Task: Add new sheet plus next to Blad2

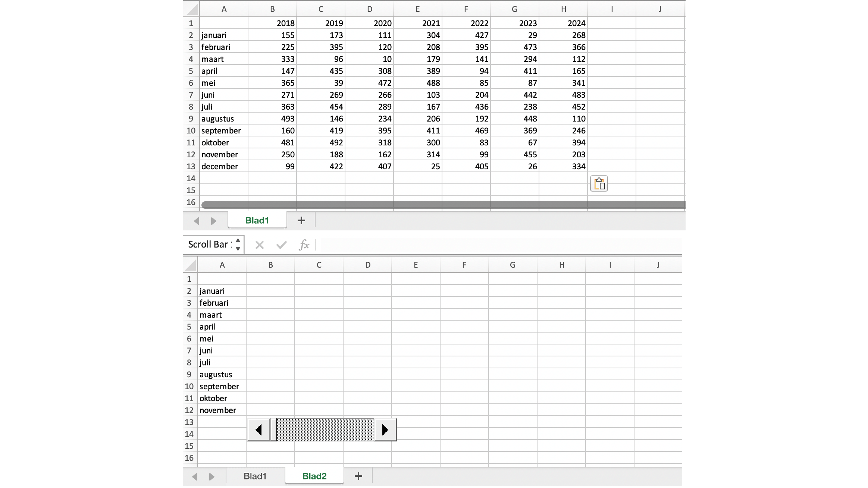Action: point(358,476)
